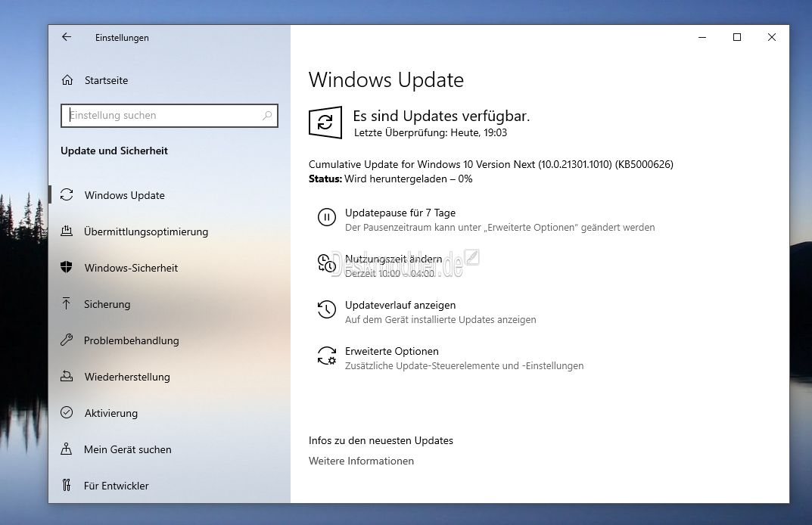Click the Aktivierung checkmark icon
The height and width of the screenshot is (525, 812).
click(67, 412)
